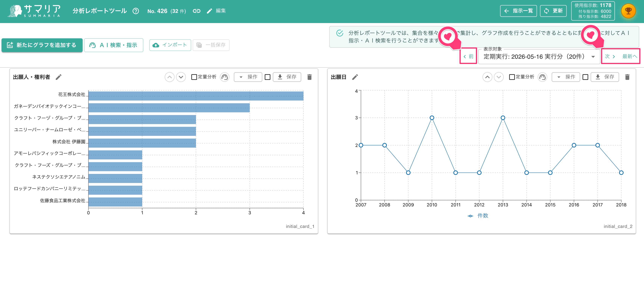Open 操作 dropdown on 出願人・権利者 card

click(x=248, y=77)
